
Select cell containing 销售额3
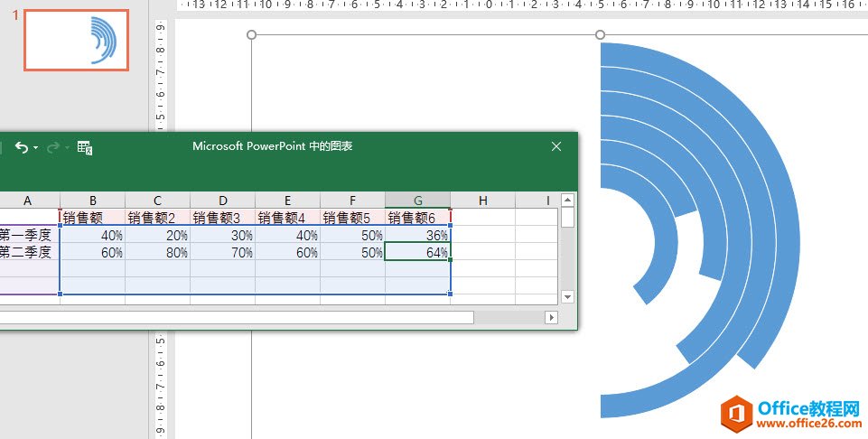(222, 218)
